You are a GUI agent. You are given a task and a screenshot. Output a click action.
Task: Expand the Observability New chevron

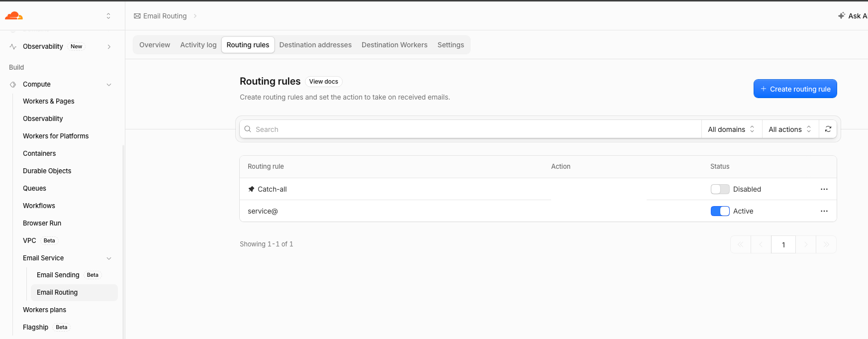tap(109, 46)
